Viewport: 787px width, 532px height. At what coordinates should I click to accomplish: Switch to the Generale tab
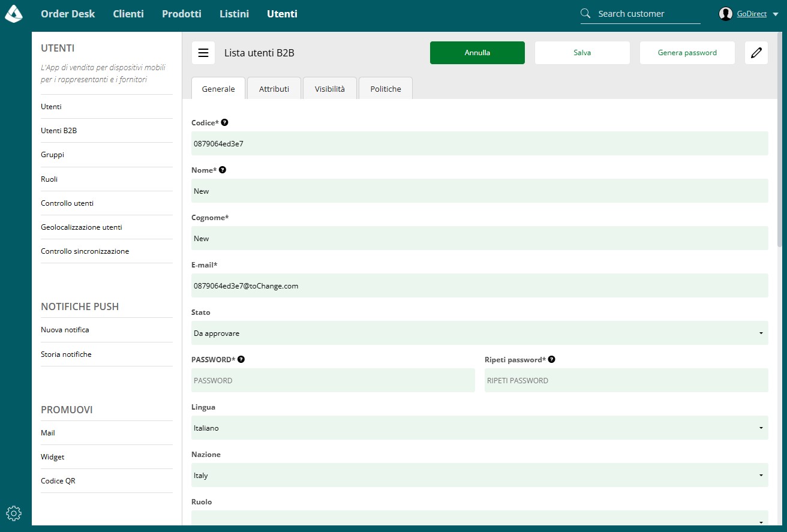point(218,88)
